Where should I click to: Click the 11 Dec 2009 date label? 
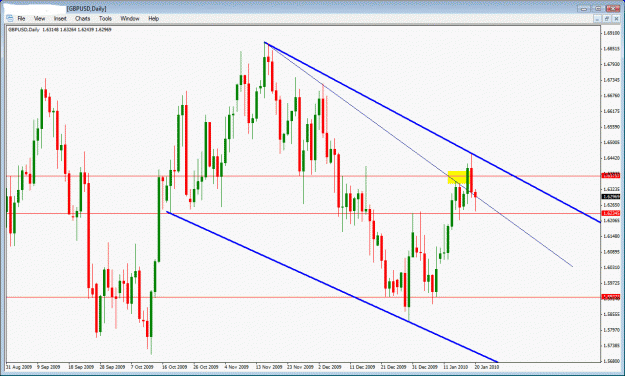click(362, 367)
